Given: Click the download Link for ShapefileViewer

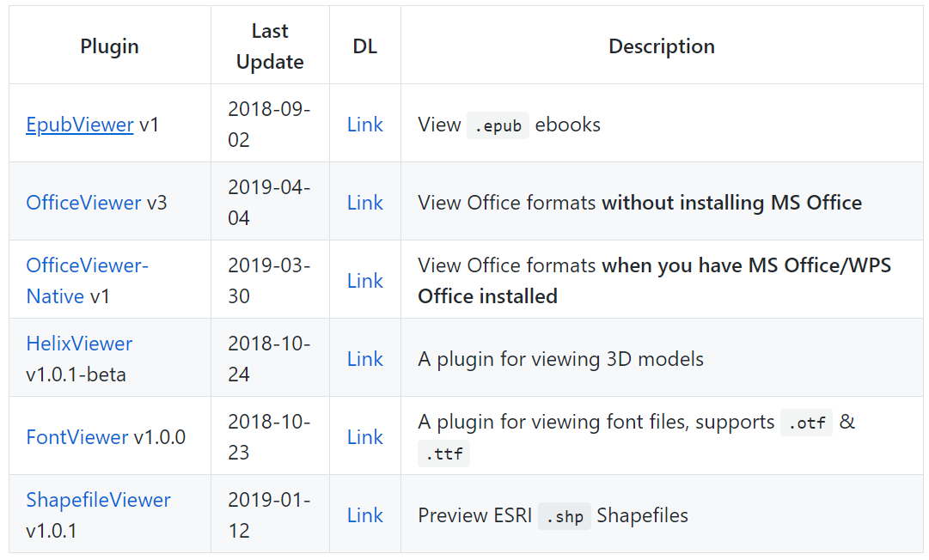Looking at the screenshot, I should pos(365,515).
